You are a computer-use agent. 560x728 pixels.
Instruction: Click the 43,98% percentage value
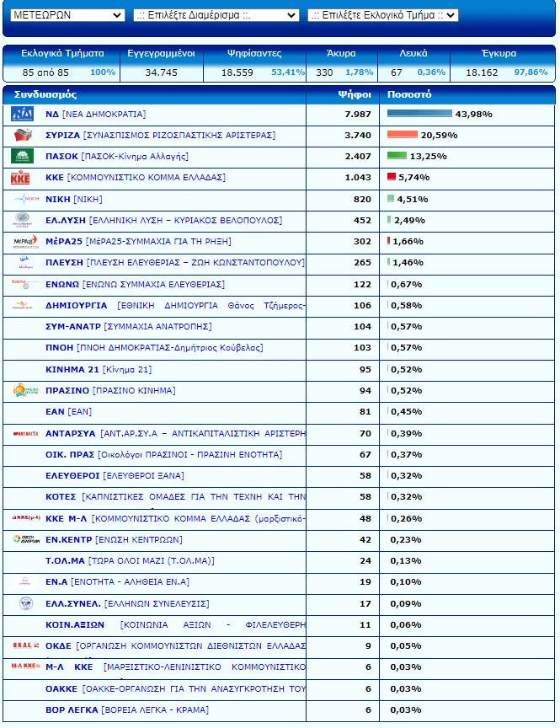click(474, 114)
